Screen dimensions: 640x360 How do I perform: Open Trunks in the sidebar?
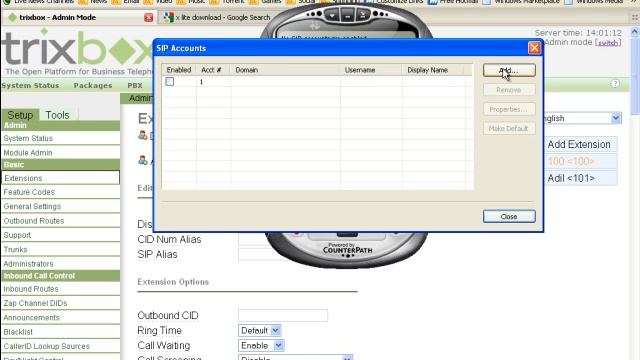coord(60,249)
